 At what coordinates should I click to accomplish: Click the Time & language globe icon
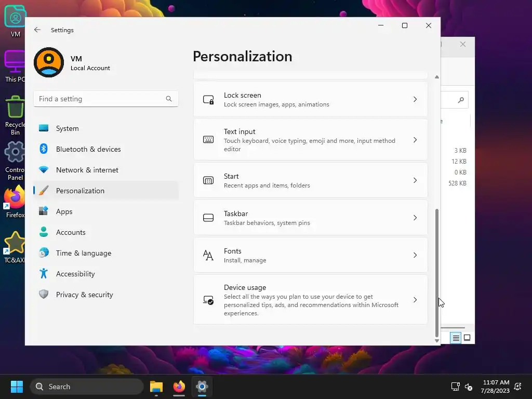click(x=44, y=253)
